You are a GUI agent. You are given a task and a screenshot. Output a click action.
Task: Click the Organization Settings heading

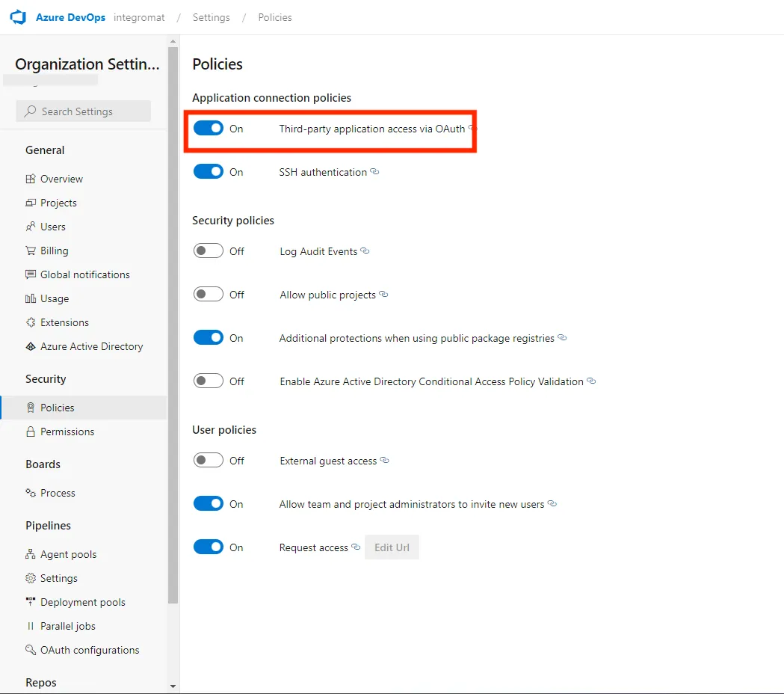click(x=87, y=64)
